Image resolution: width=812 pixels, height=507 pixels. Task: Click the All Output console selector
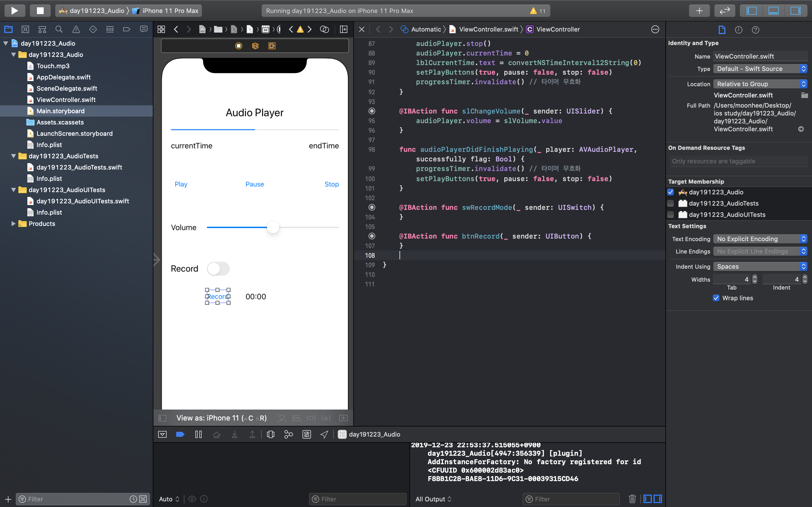pyautogui.click(x=433, y=499)
